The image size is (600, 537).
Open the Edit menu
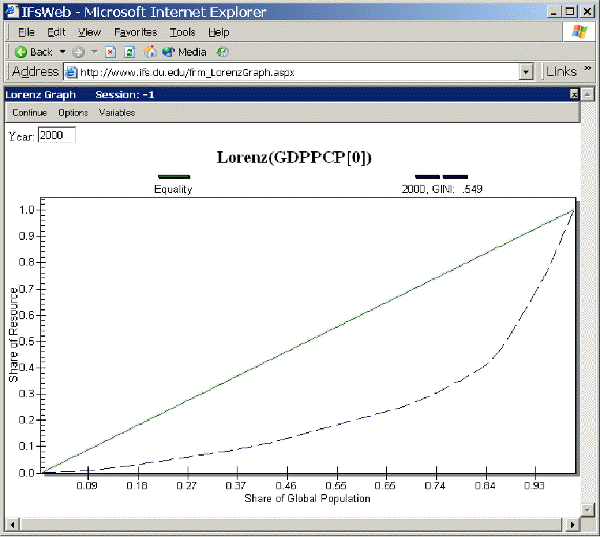(56, 32)
